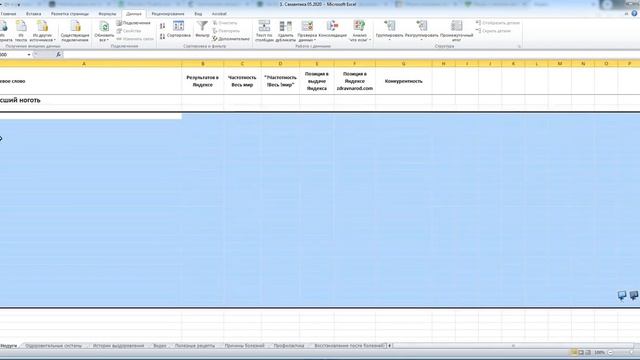
Task: Click 'Изменить связи' edit links
Action: click(135, 39)
